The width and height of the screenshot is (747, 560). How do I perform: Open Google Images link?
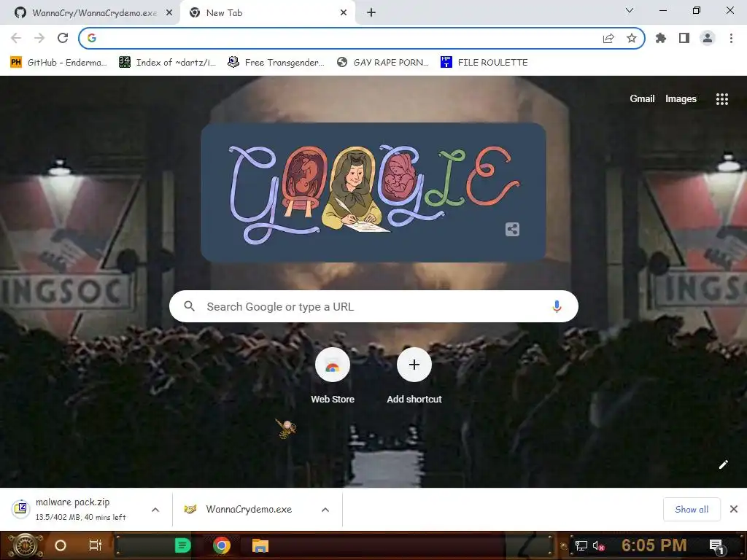coord(681,98)
